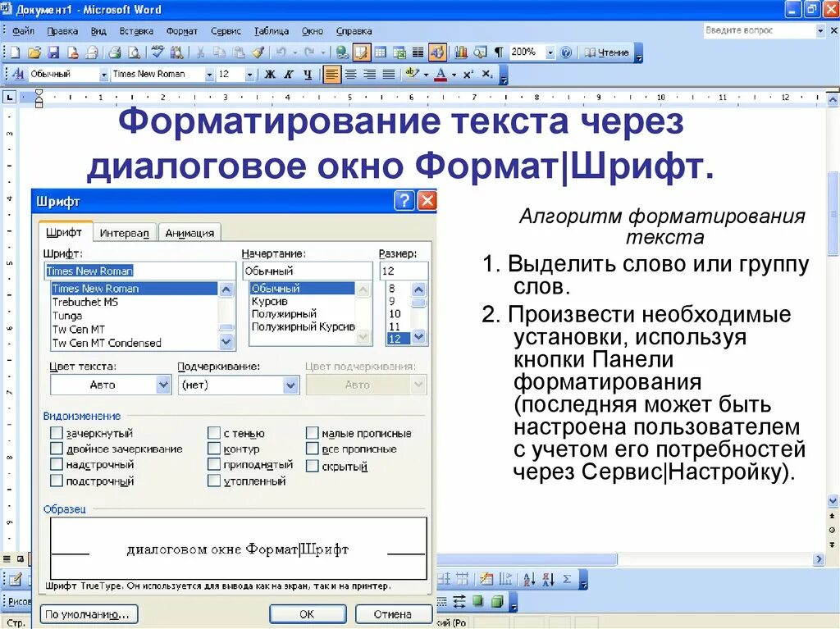Expand the Times New Roman font dropdown in the toolbar

pyautogui.click(x=209, y=75)
